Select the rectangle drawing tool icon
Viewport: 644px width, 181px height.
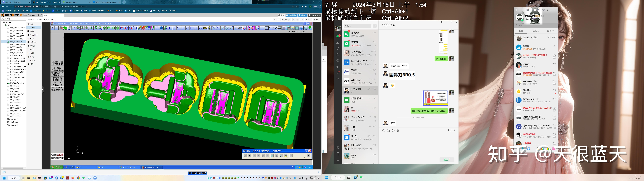192,28
